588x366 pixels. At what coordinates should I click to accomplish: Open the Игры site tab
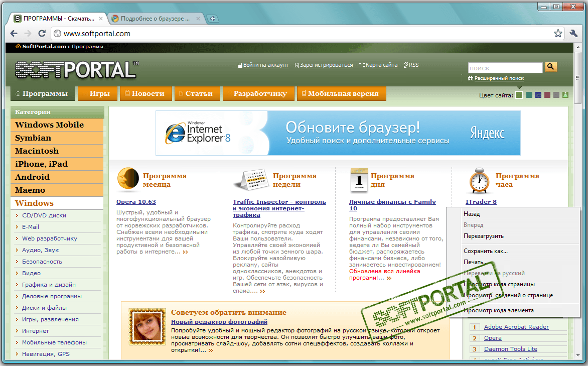(x=97, y=93)
